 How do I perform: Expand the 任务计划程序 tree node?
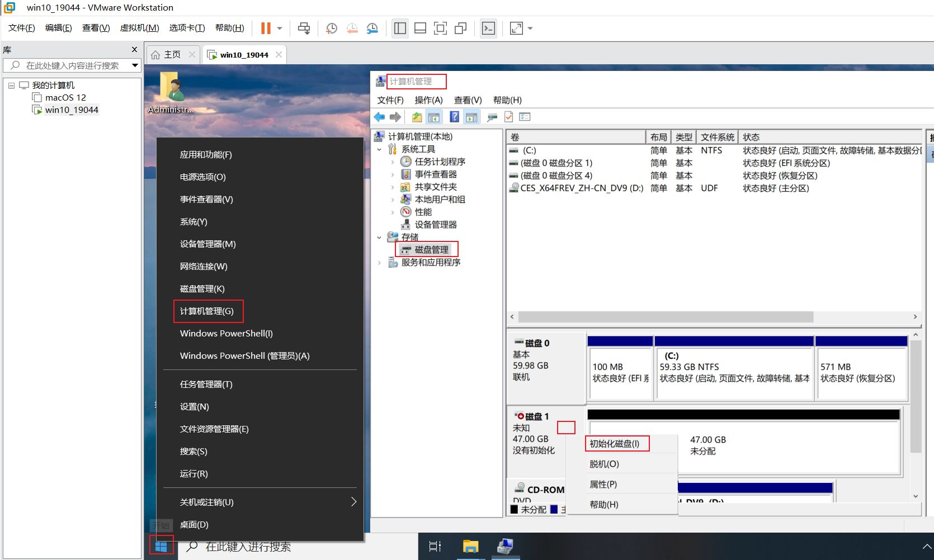(x=393, y=162)
